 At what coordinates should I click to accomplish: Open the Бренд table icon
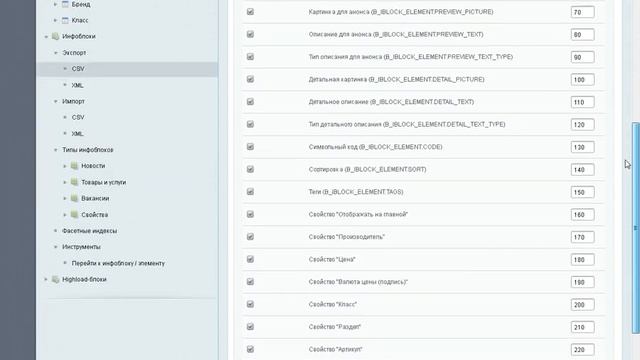[x=65, y=4]
